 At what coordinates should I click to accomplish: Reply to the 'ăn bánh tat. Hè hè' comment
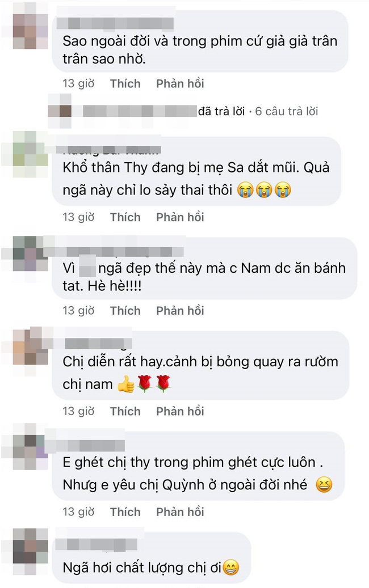pos(180,311)
